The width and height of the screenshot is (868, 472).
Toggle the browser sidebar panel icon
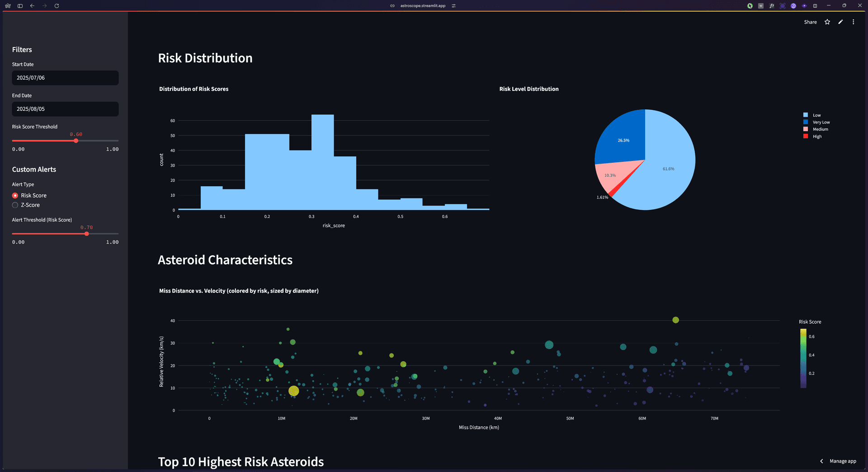point(20,6)
